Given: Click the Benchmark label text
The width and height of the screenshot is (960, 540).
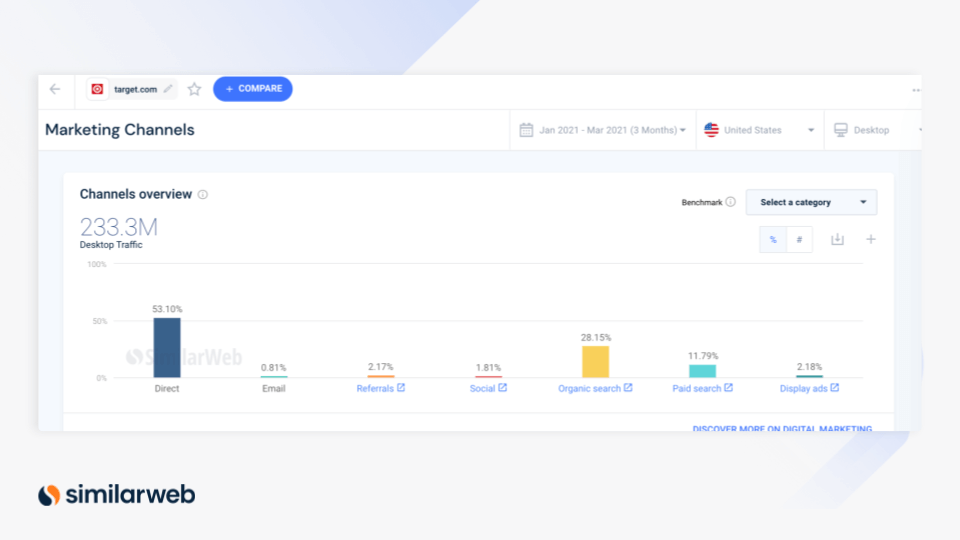Looking at the screenshot, I should (702, 203).
